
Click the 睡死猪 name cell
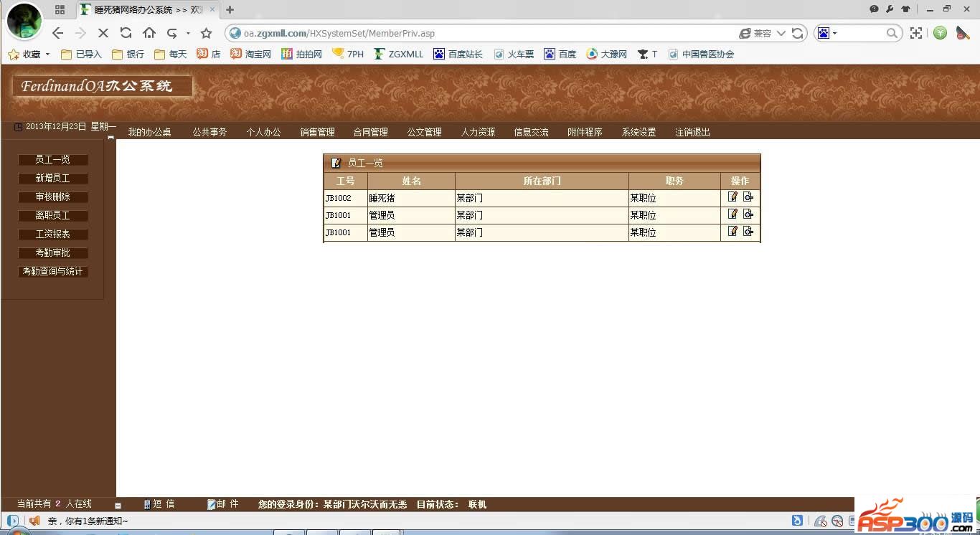(x=411, y=198)
